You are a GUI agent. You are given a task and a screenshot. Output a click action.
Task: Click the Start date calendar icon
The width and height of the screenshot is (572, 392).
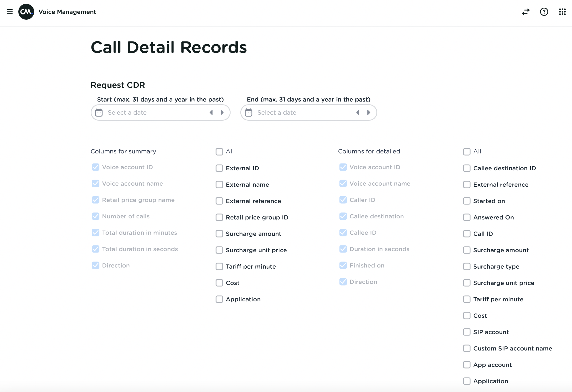pos(99,112)
